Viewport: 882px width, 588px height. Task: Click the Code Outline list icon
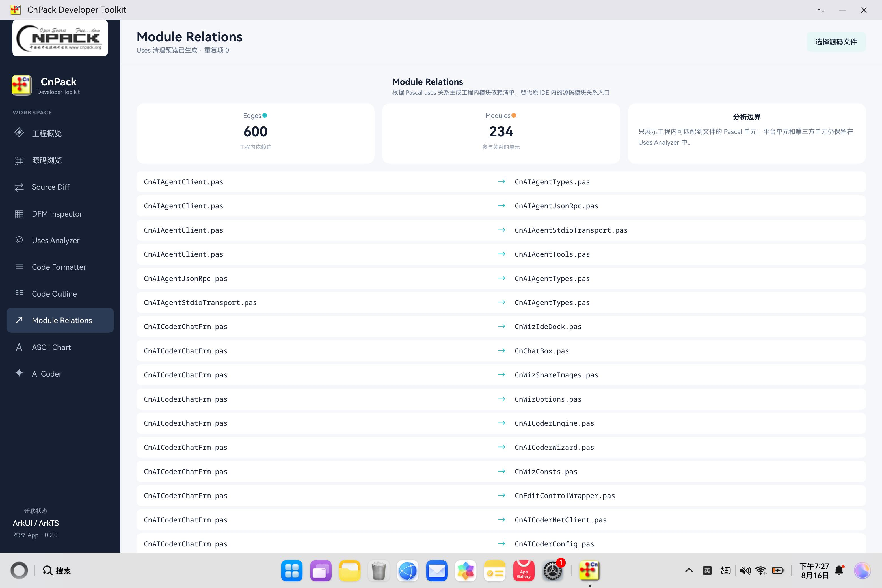coord(19,293)
